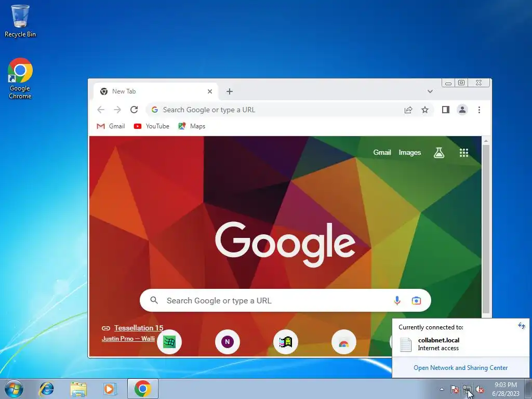532x399 pixels.
Task: Open Search Labs flask icon
Action: (438, 153)
